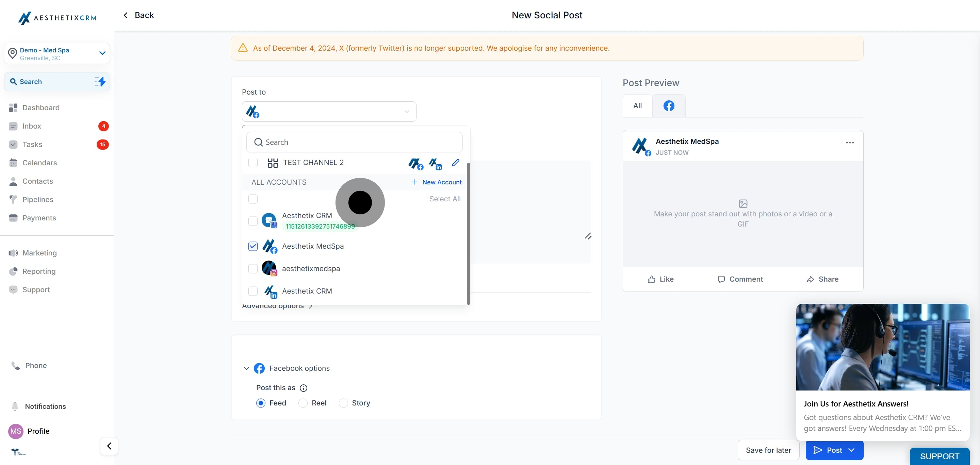Viewport: 980px width, 465px height.
Task: Select the Reel radio option
Action: [303, 403]
